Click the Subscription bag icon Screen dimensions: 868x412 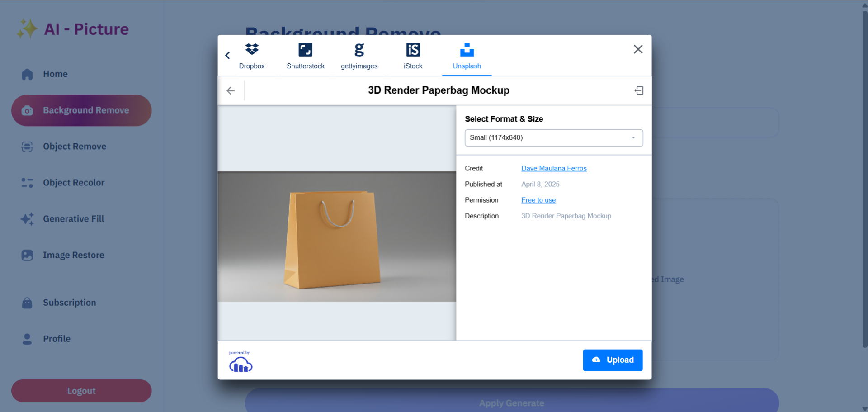click(x=27, y=303)
